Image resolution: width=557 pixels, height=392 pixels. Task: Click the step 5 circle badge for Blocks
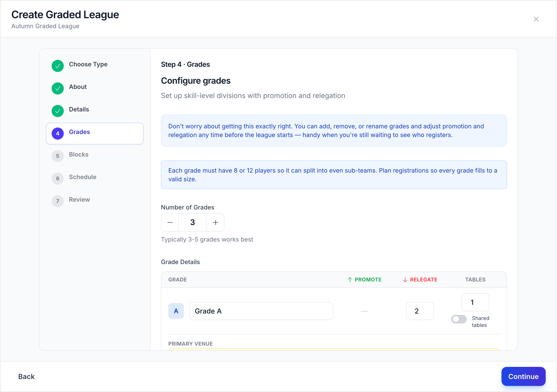tap(58, 156)
